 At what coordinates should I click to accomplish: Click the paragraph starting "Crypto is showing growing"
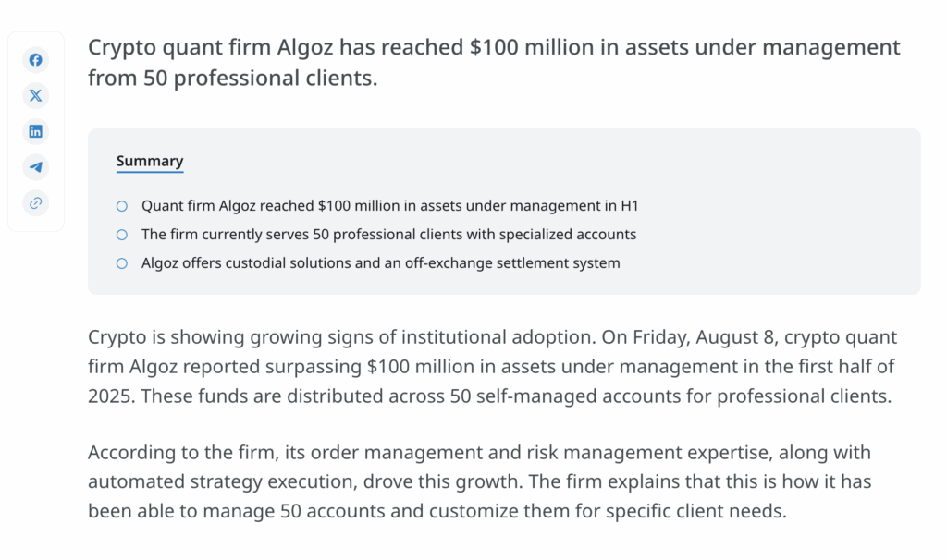(x=492, y=368)
